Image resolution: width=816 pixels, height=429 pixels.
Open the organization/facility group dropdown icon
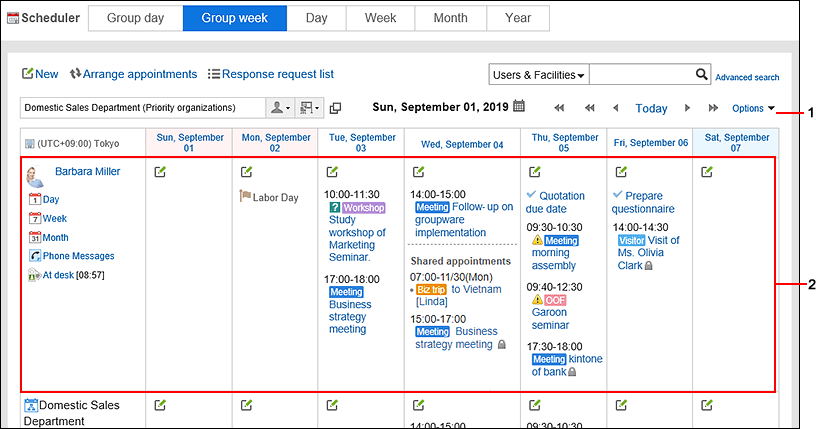309,108
